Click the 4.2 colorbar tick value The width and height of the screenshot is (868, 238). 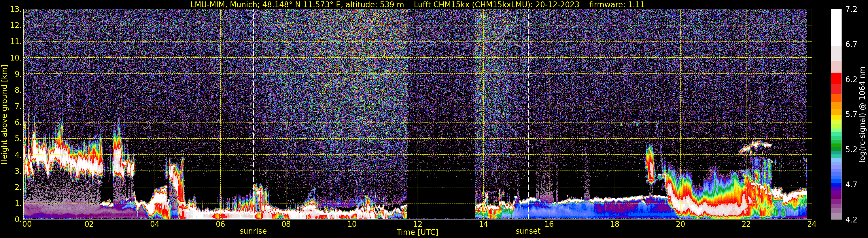[x=851, y=220]
